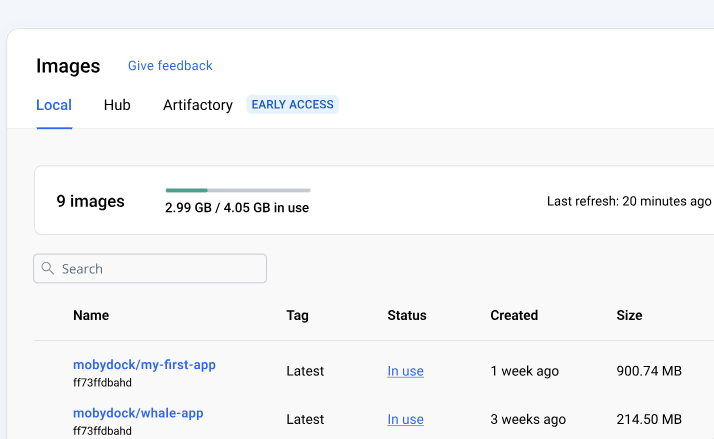Click the Search images input field
Viewport: 714px width, 439px height.
point(150,269)
